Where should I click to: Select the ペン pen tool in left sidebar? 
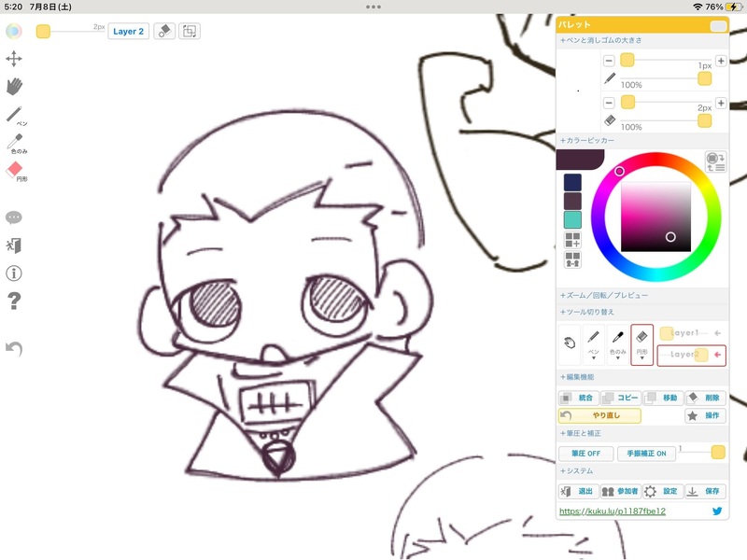click(x=16, y=116)
